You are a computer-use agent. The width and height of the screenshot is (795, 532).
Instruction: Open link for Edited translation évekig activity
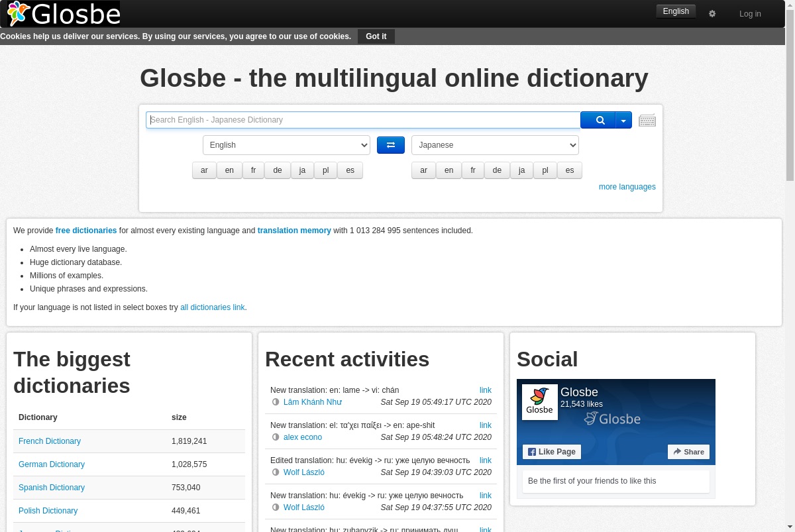(486, 460)
